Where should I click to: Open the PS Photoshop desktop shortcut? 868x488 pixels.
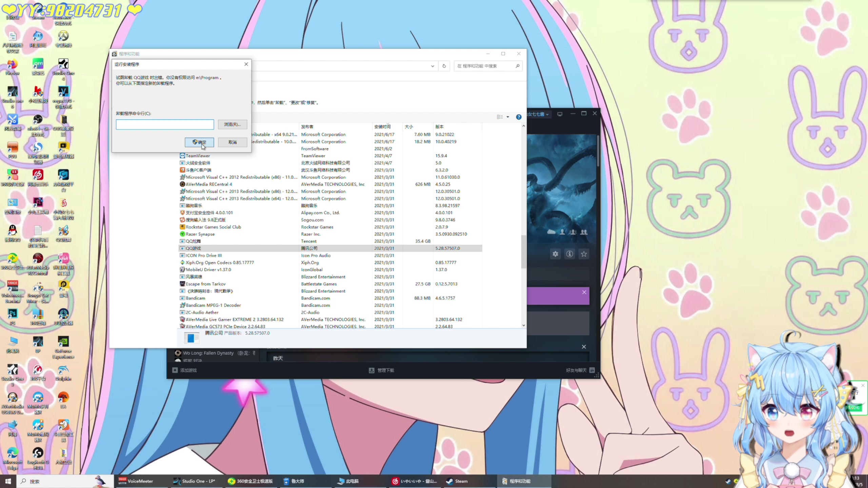(13, 317)
